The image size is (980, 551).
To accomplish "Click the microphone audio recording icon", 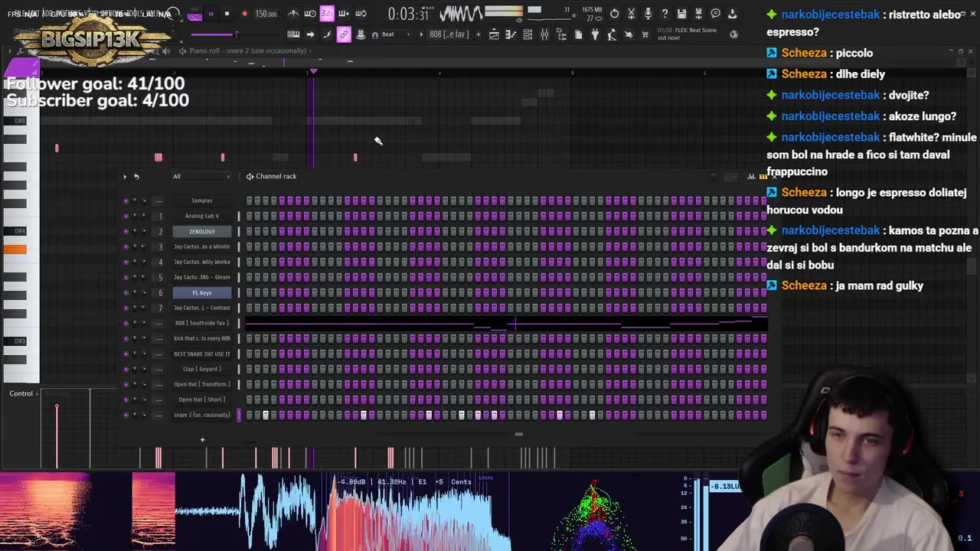I will 648,14.
